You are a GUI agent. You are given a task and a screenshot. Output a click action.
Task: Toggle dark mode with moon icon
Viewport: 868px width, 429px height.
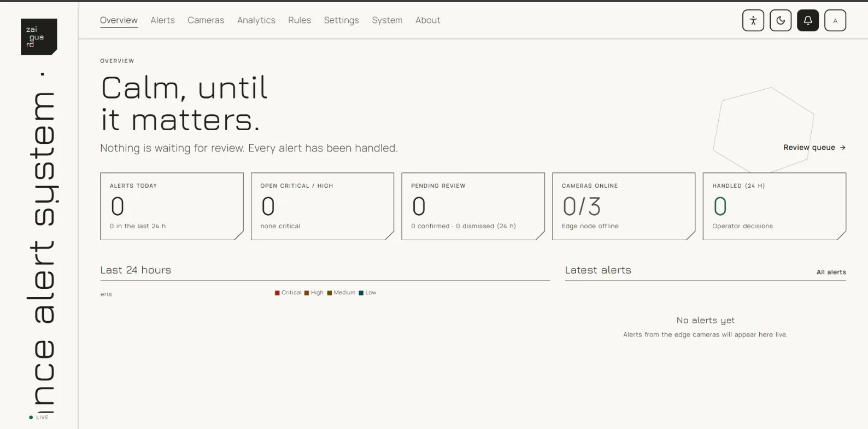(x=781, y=21)
